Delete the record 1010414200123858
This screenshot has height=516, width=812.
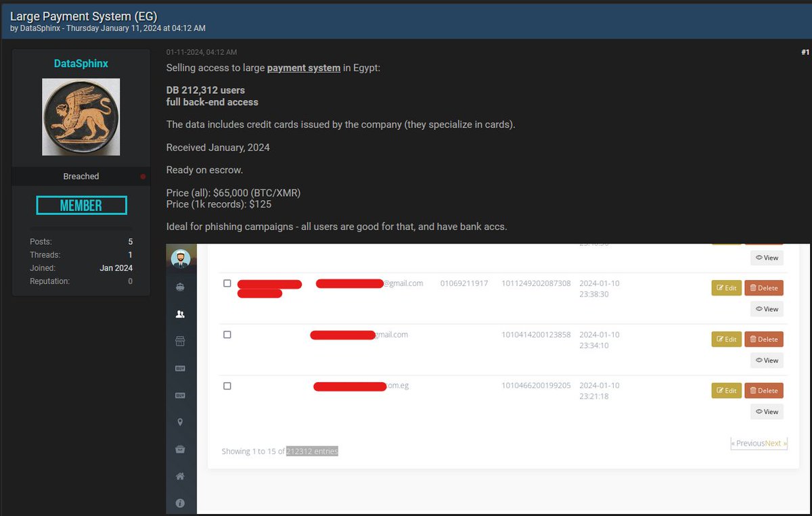[764, 339]
